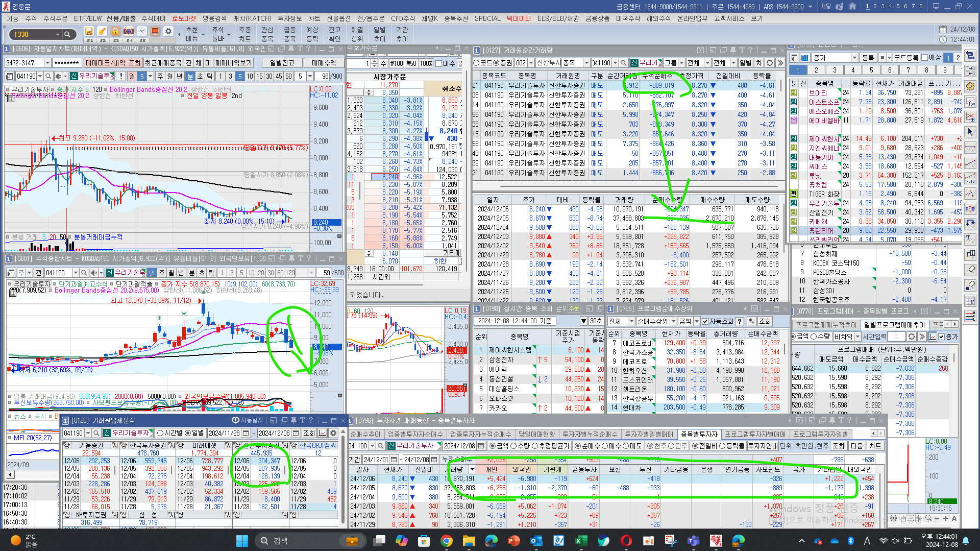Click the chart icon beside 종가 checkbox in 0778
The width and height of the screenshot is (980, 551).
point(933,337)
